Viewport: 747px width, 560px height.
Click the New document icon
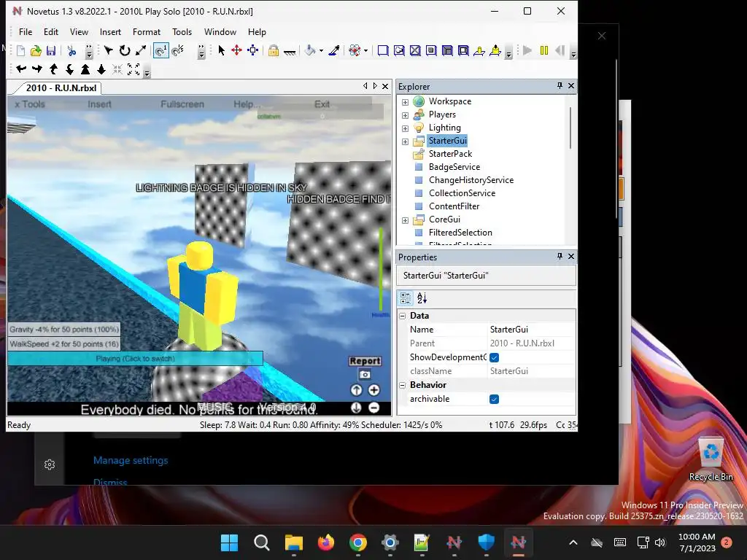coord(20,50)
